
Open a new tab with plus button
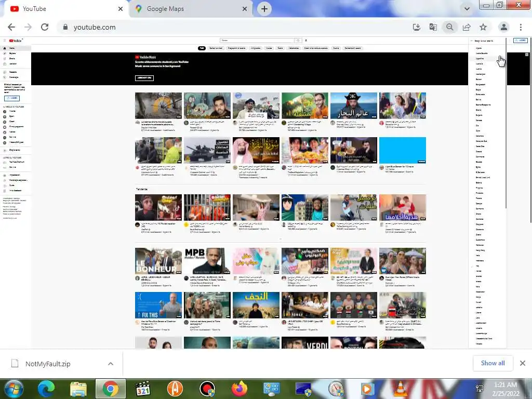coord(264,9)
